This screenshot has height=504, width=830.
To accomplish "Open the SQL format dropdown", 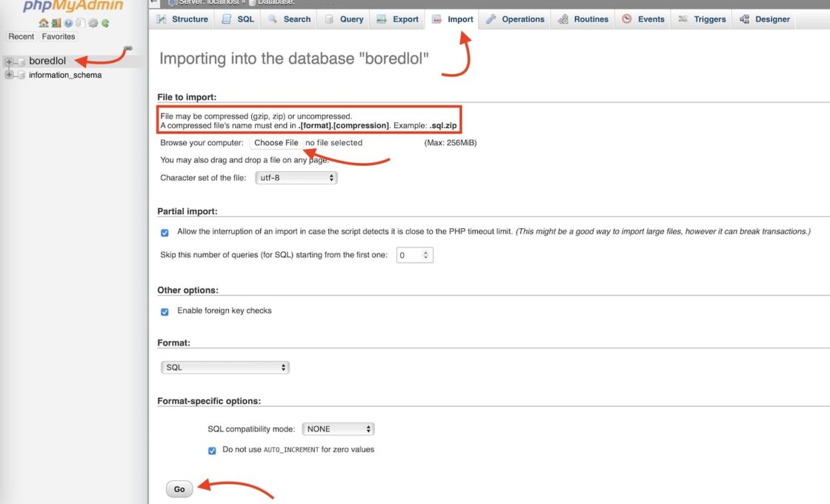I will (225, 368).
